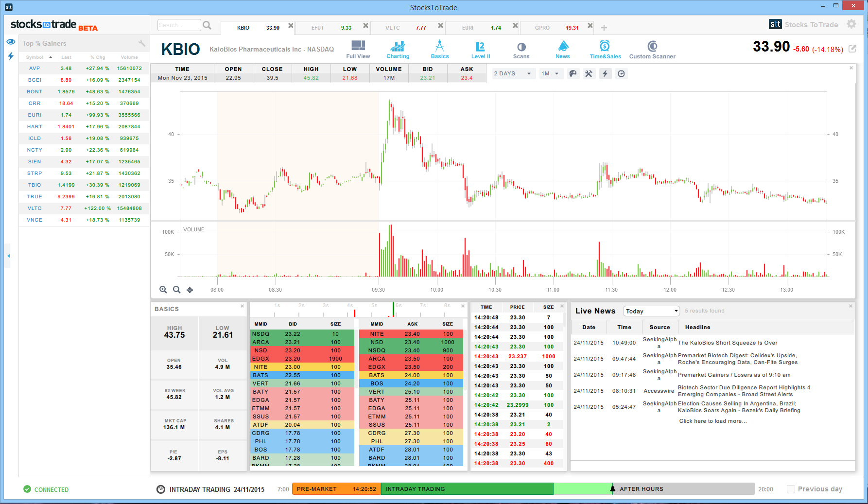Screen dimensions: 868x504
Task: Click the orange PRE-MARKET timeline segment
Action: 336,489
